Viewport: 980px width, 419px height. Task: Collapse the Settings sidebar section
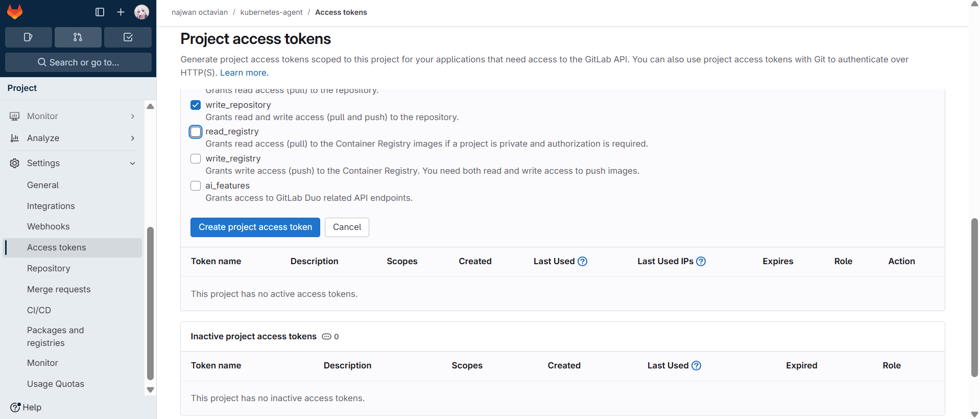click(x=73, y=163)
